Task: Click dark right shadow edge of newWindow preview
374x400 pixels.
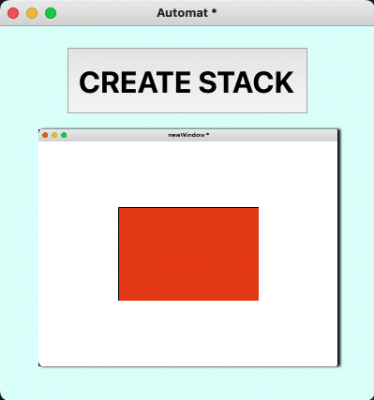Action: 339,248
